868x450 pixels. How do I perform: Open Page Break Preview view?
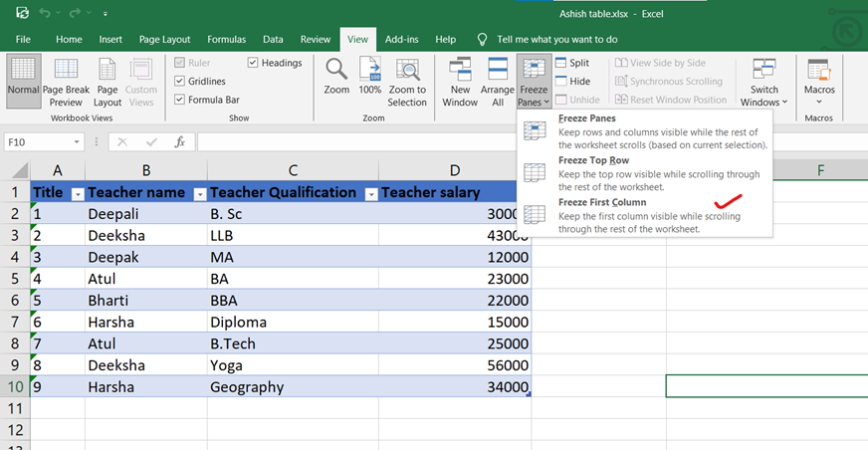pyautogui.click(x=66, y=82)
